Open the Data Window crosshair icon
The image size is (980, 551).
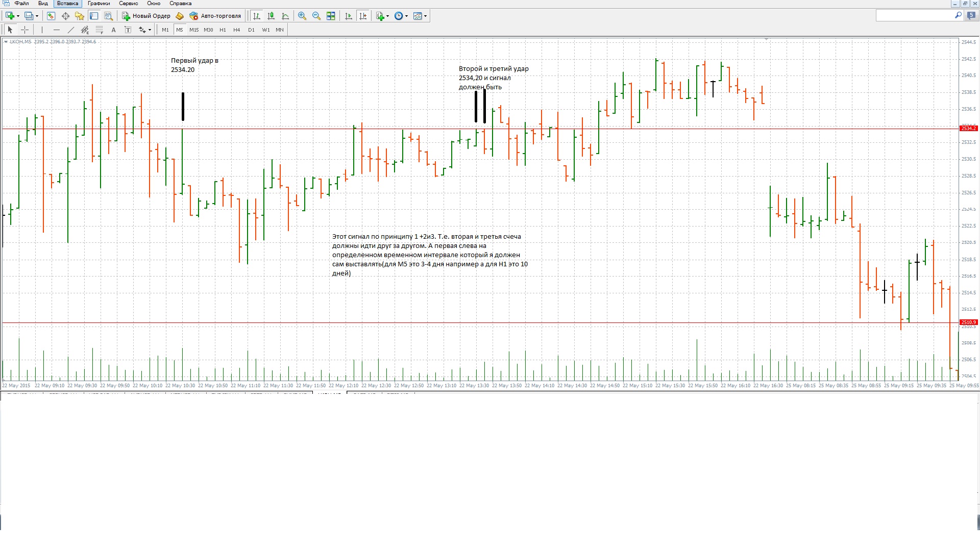point(65,16)
